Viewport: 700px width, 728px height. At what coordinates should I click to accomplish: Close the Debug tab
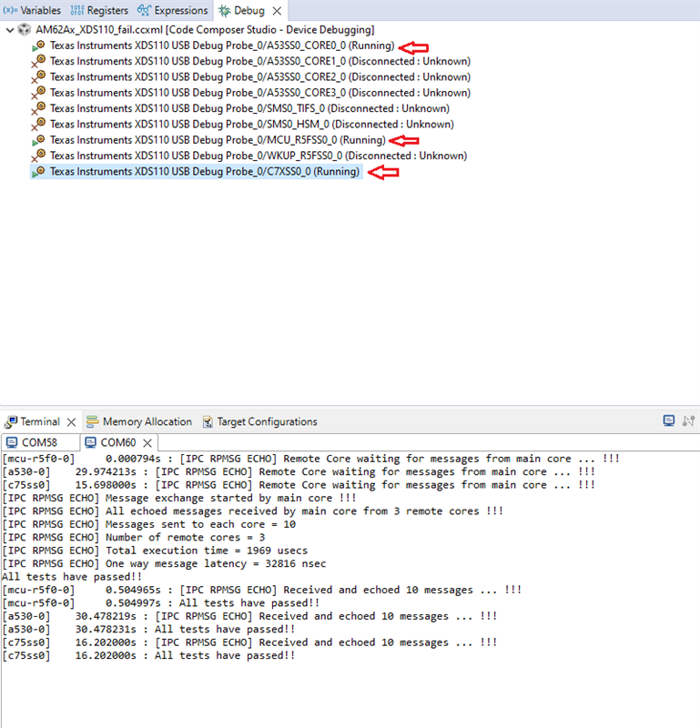click(x=277, y=11)
